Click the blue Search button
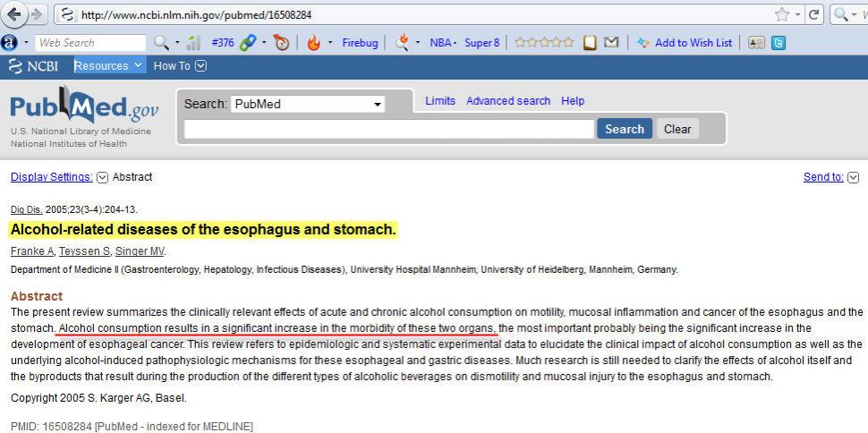The image size is (868, 433). coord(624,129)
